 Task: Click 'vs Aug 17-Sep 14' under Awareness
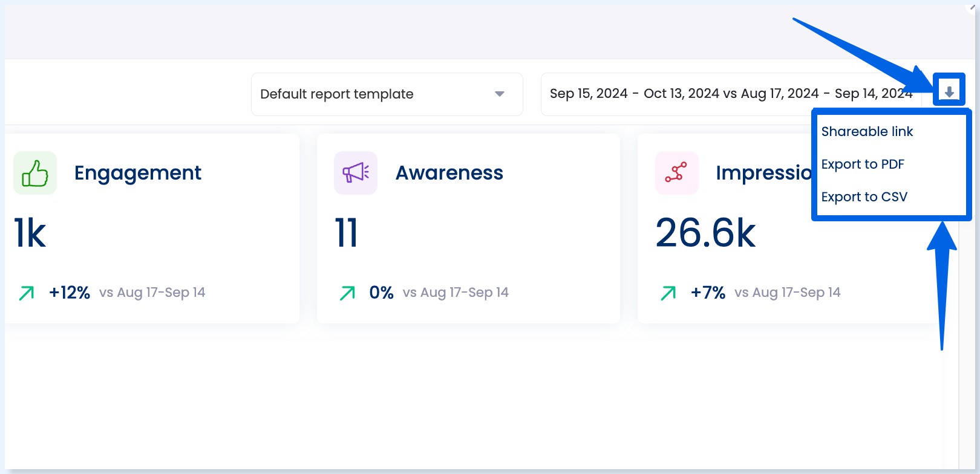click(456, 293)
